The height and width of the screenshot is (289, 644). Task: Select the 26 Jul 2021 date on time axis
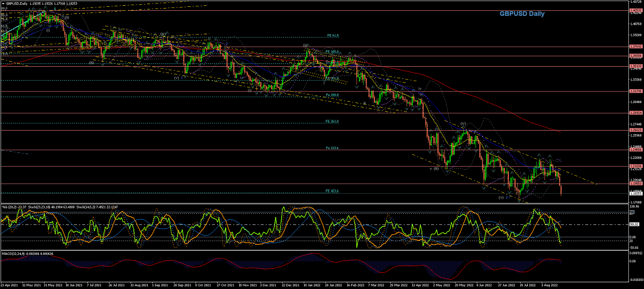coord(116,285)
